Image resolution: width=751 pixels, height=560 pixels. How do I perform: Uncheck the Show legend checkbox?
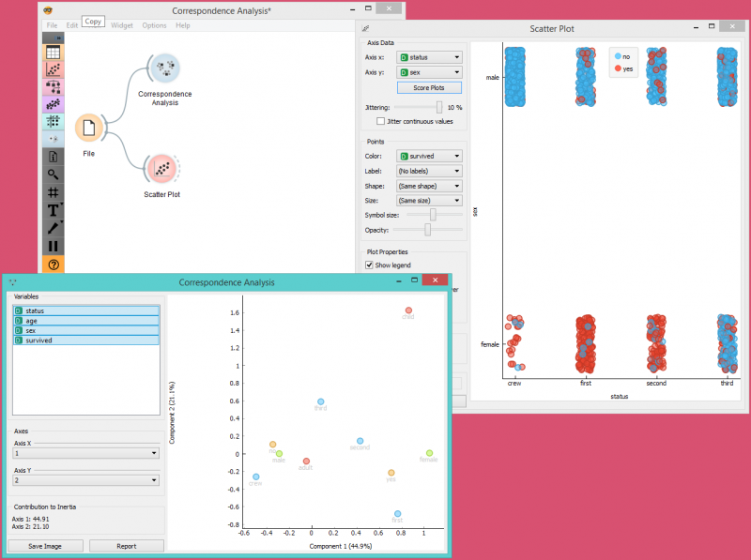pos(370,265)
